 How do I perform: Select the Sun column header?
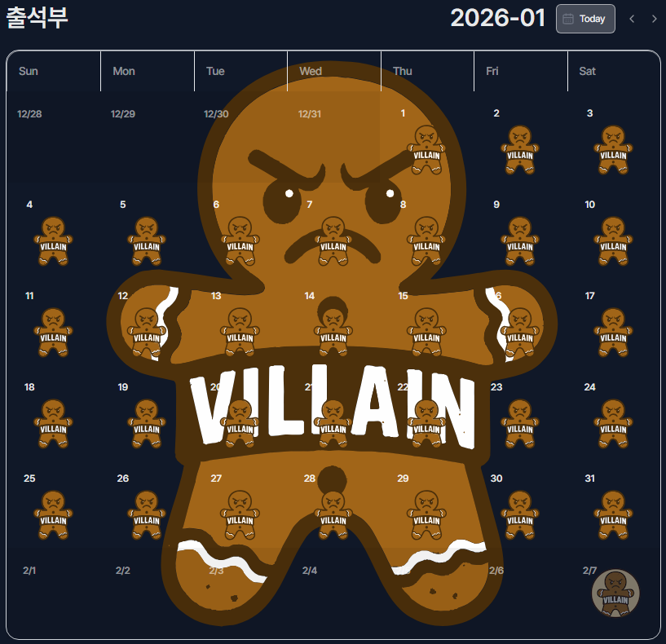coord(54,71)
